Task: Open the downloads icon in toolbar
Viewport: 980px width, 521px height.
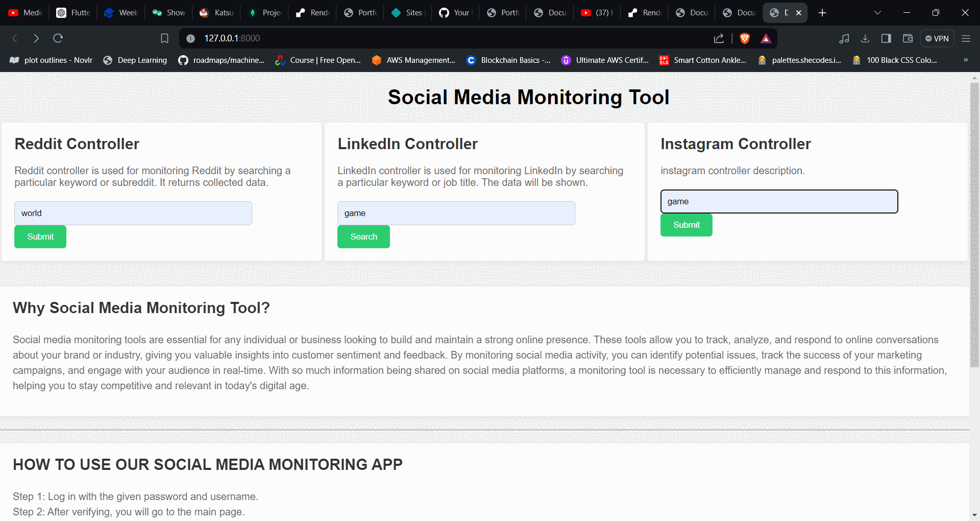Action: (865, 38)
